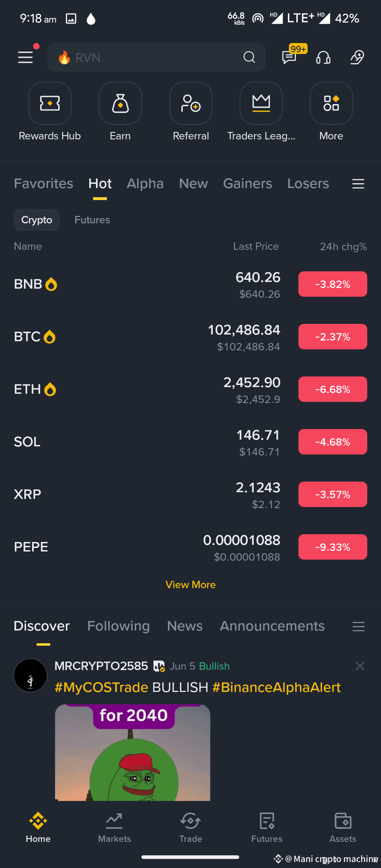
Task: Open the hamburger side menu
Action: [25, 57]
